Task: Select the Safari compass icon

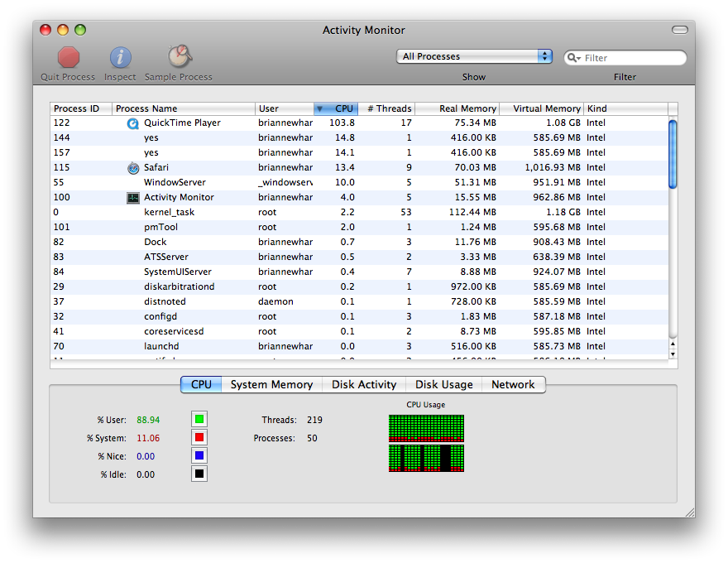Action: 133,168
